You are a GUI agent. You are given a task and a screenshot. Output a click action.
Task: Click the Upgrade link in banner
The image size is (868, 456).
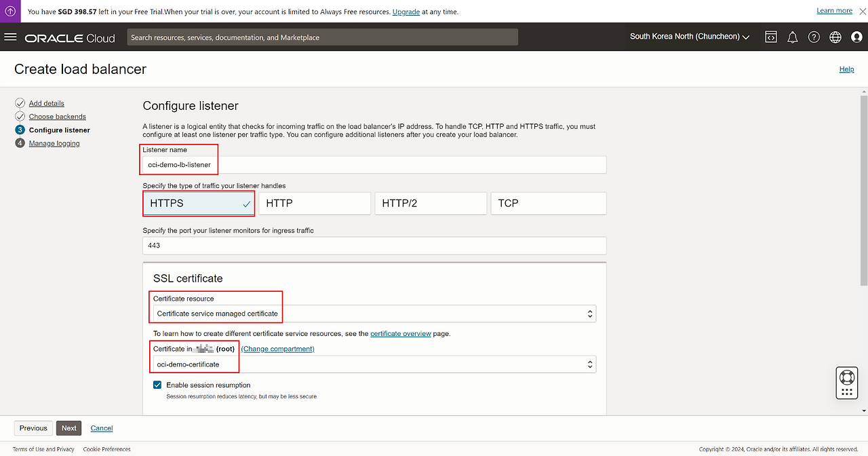coord(406,12)
